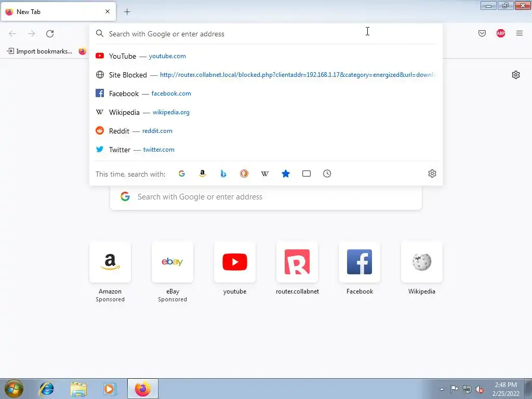Image resolution: width=532 pixels, height=399 pixels.
Task: Select the New Tab tab
Action: pos(58,11)
